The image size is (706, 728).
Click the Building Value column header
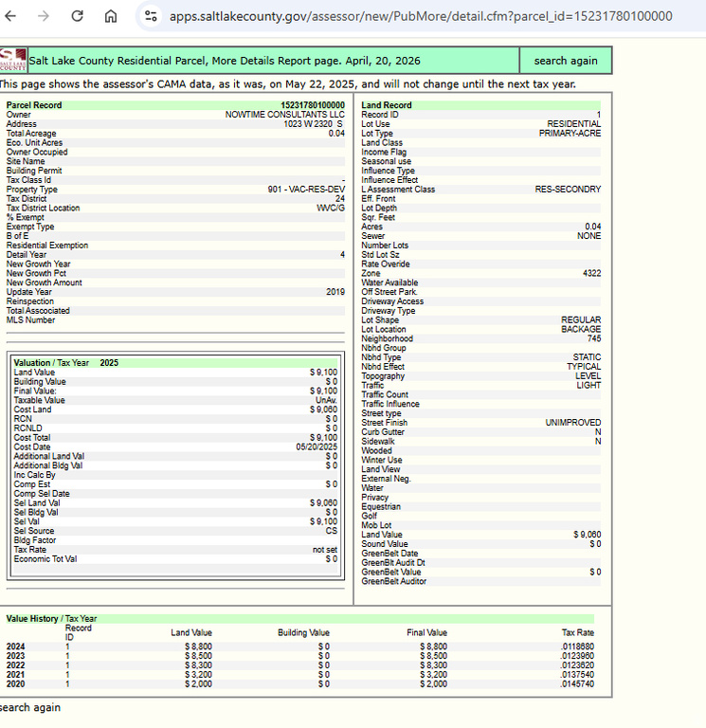point(303,632)
